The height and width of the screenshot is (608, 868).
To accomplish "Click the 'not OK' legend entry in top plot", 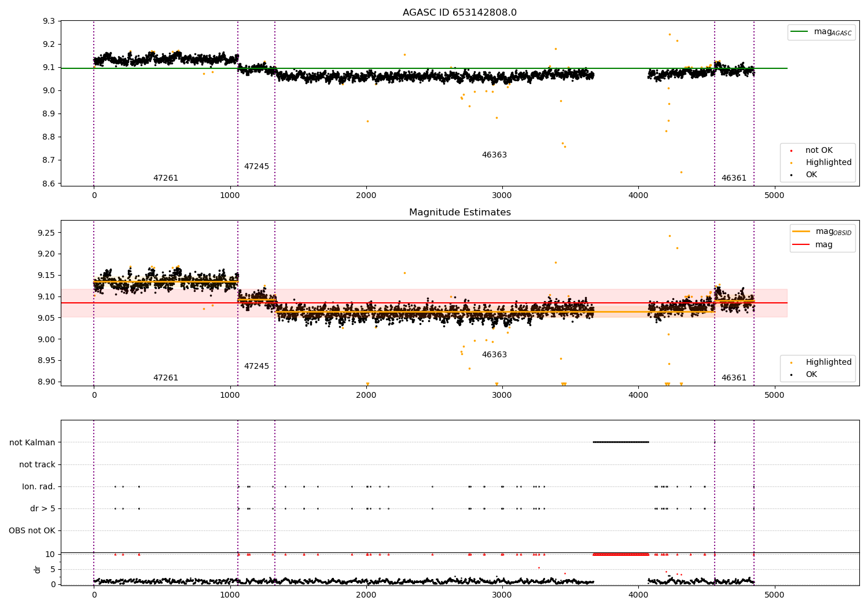I will [819, 151].
